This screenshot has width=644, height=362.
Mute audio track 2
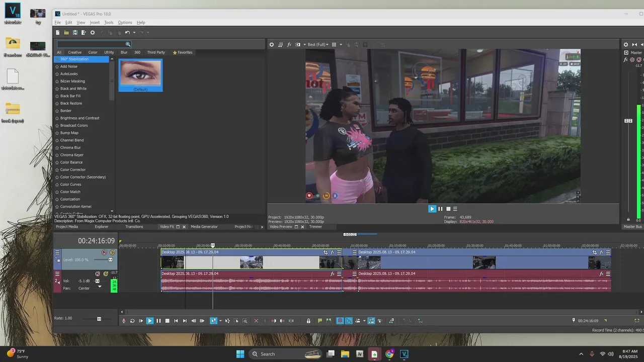coord(98,274)
